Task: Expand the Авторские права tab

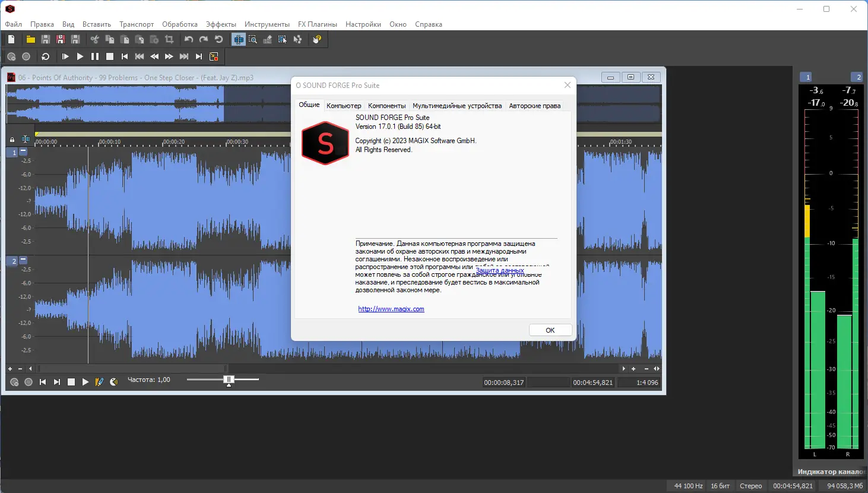Action: [x=534, y=106]
